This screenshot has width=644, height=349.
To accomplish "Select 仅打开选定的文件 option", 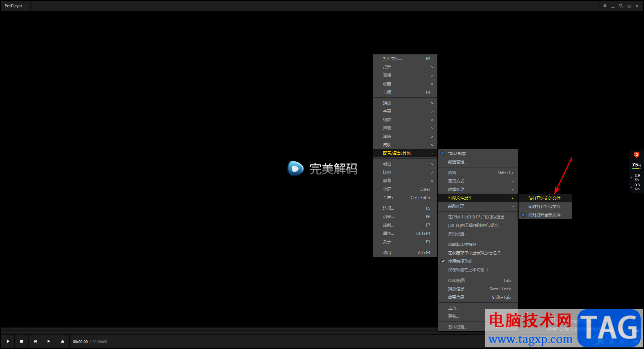I will 545,198.
